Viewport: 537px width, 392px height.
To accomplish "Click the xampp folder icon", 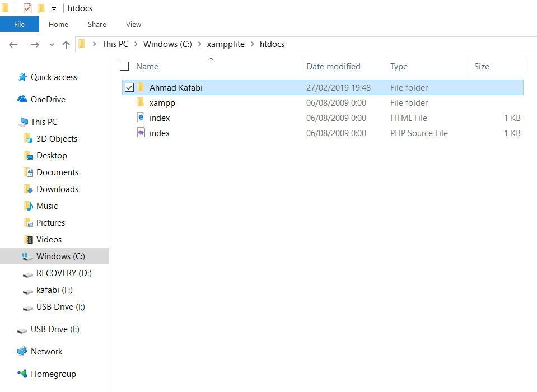I will click(x=141, y=102).
